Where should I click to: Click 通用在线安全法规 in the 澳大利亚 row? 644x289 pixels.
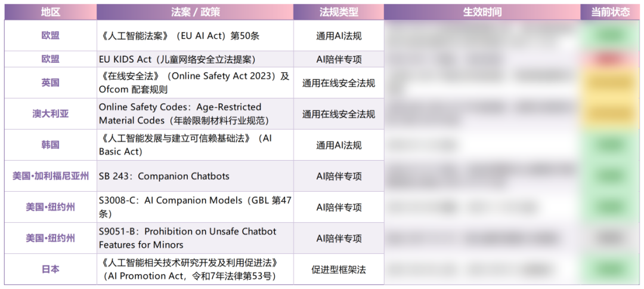coord(339,114)
